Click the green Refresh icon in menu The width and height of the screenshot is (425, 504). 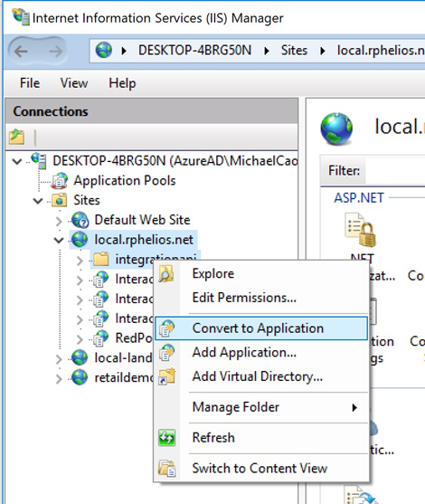click(x=166, y=437)
